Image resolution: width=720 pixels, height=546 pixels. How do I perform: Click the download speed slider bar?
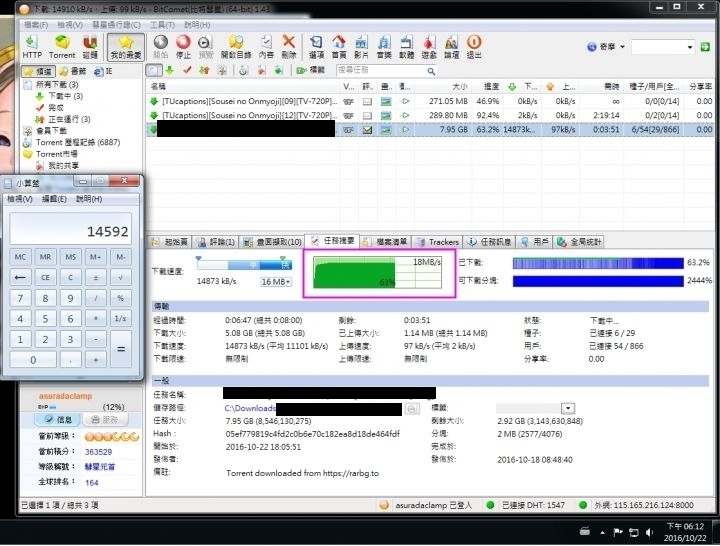click(x=244, y=265)
